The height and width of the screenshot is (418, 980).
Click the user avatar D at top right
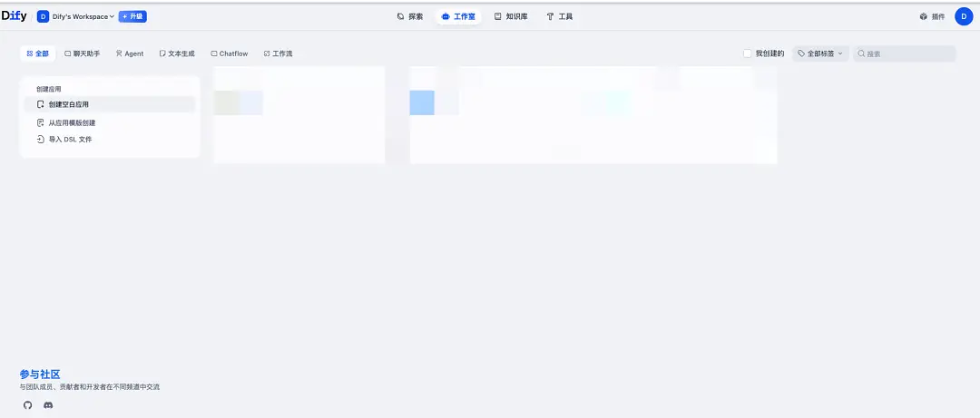[964, 17]
